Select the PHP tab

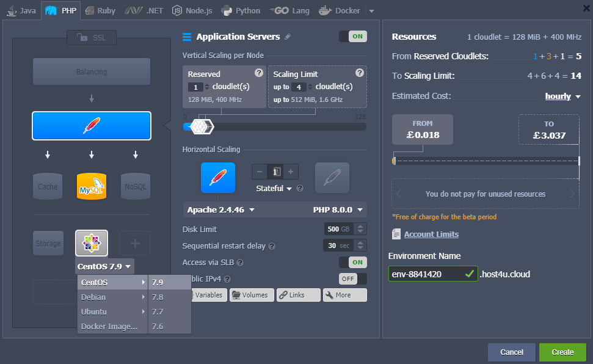61,10
